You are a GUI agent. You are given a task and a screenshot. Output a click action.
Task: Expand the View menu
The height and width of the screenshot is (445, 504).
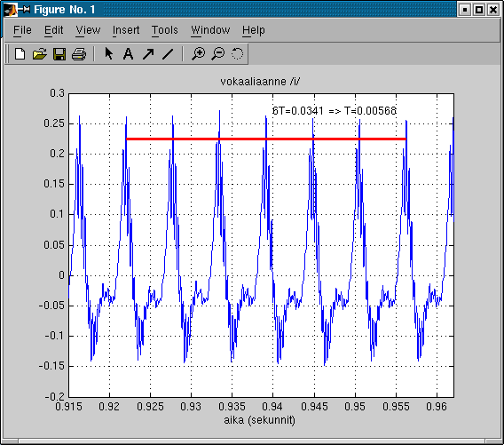(x=88, y=30)
